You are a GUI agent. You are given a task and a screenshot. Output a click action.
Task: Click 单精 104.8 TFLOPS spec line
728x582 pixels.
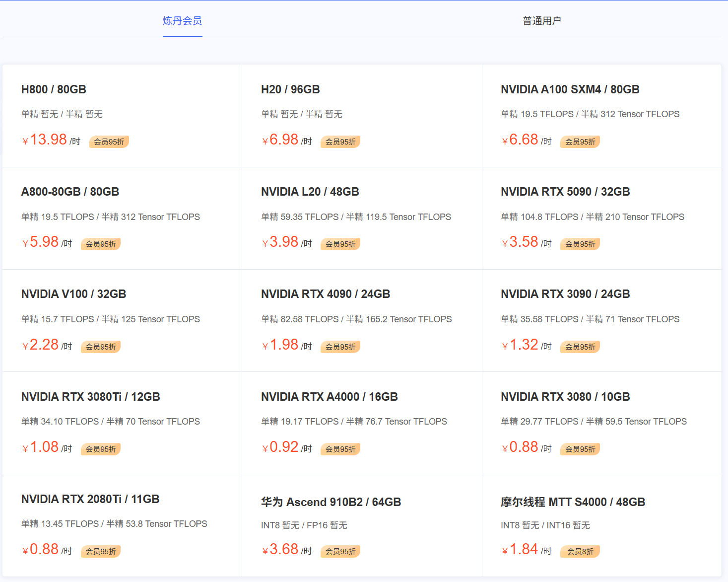(x=593, y=217)
